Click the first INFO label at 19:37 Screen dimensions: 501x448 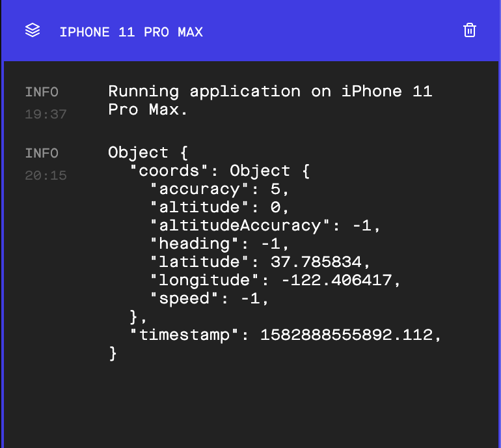click(42, 92)
